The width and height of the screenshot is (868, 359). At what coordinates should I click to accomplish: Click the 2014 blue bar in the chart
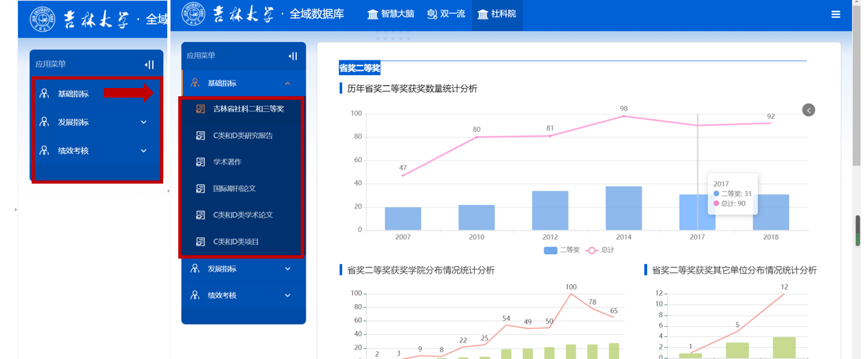624,208
